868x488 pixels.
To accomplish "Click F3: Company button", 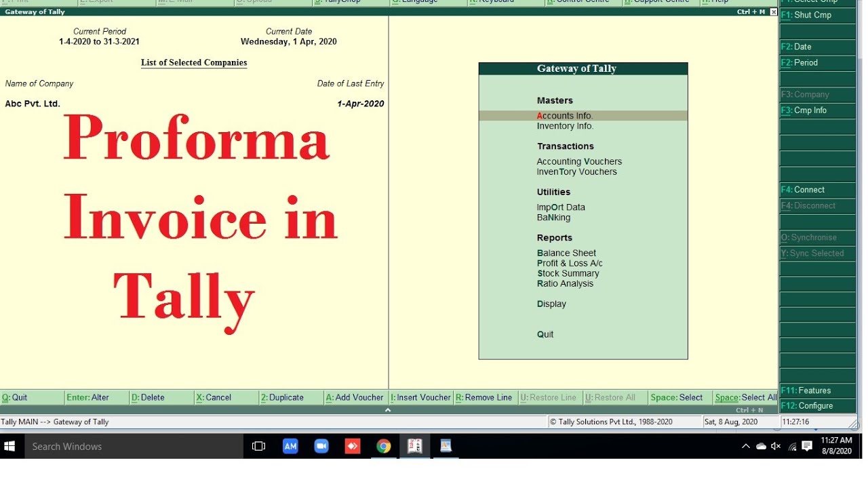I will 817,94.
